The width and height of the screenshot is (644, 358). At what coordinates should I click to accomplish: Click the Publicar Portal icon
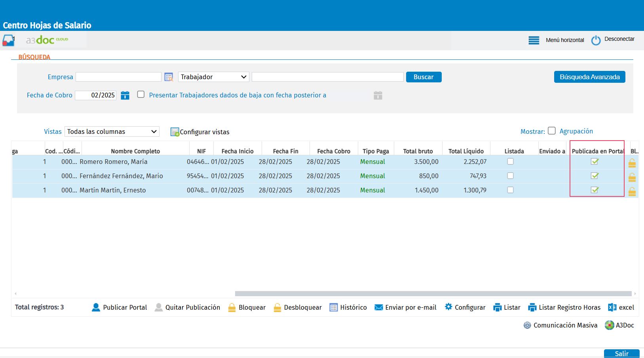96,307
